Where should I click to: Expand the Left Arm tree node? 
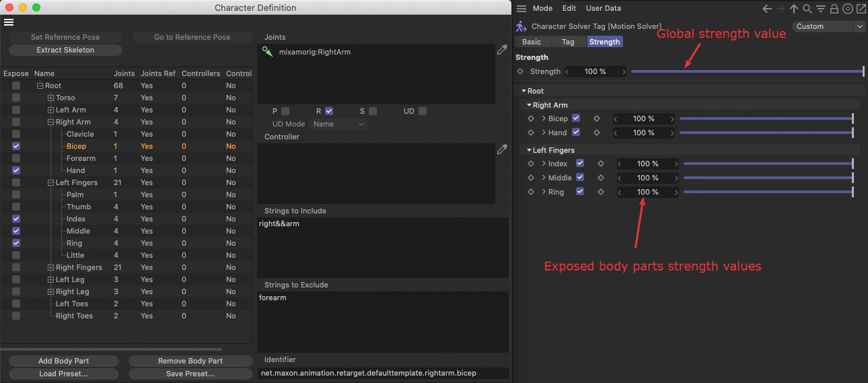coord(50,110)
